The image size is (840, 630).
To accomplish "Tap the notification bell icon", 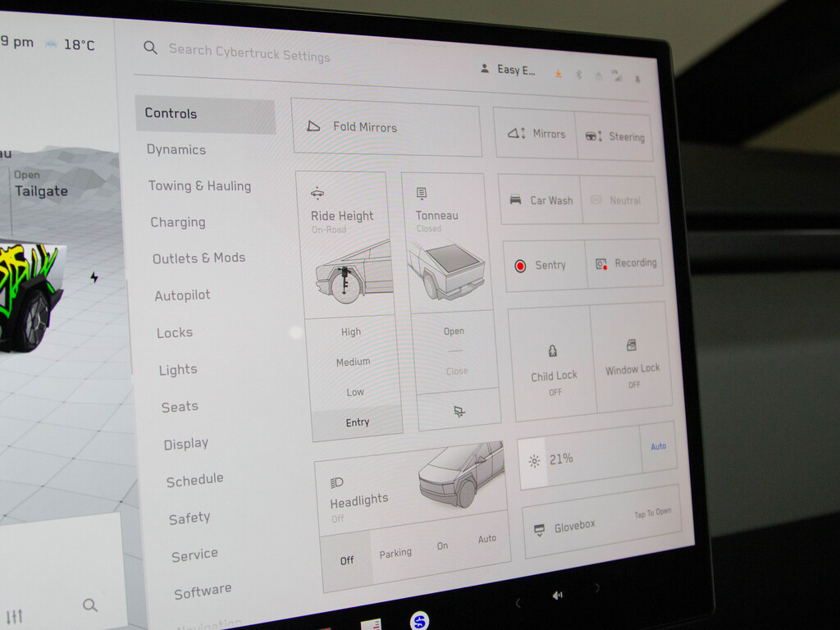I will point(637,80).
